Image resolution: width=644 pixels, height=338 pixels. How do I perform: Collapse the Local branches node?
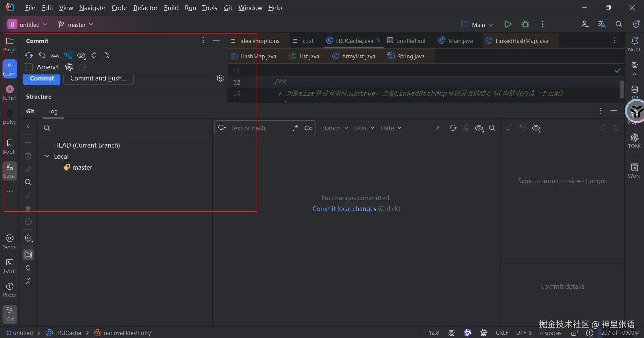pos(47,156)
